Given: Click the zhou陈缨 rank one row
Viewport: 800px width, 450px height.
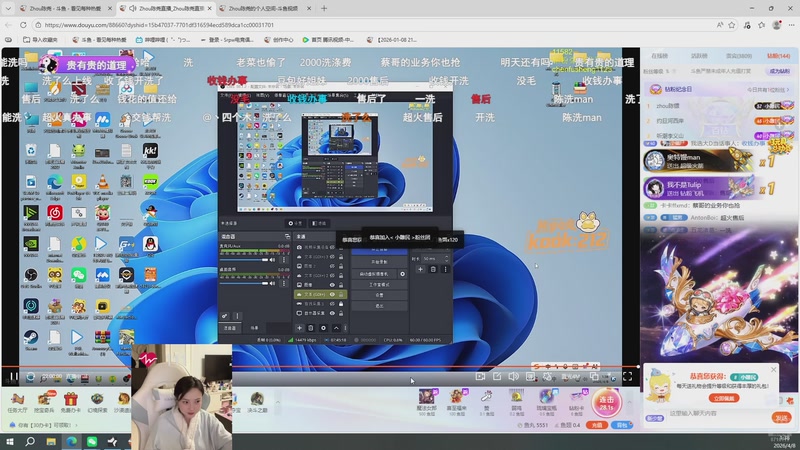Looking at the screenshot, I should [x=719, y=106].
